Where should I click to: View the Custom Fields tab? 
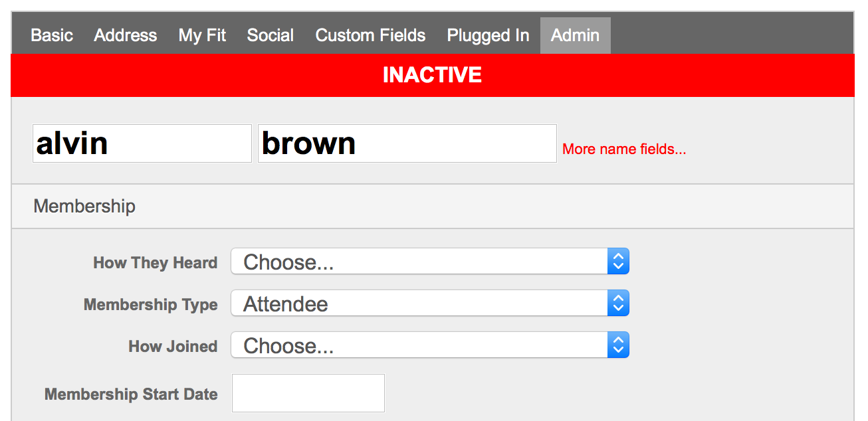(370, 35)
